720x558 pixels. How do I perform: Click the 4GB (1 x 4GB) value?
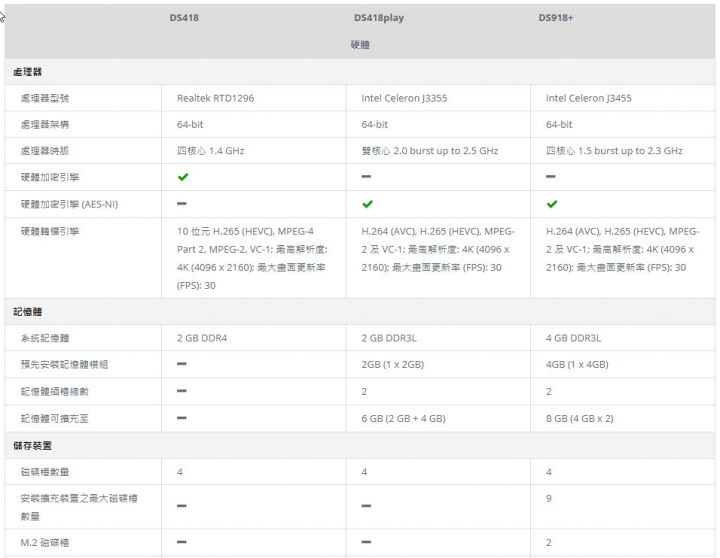(x=577, y=364)
